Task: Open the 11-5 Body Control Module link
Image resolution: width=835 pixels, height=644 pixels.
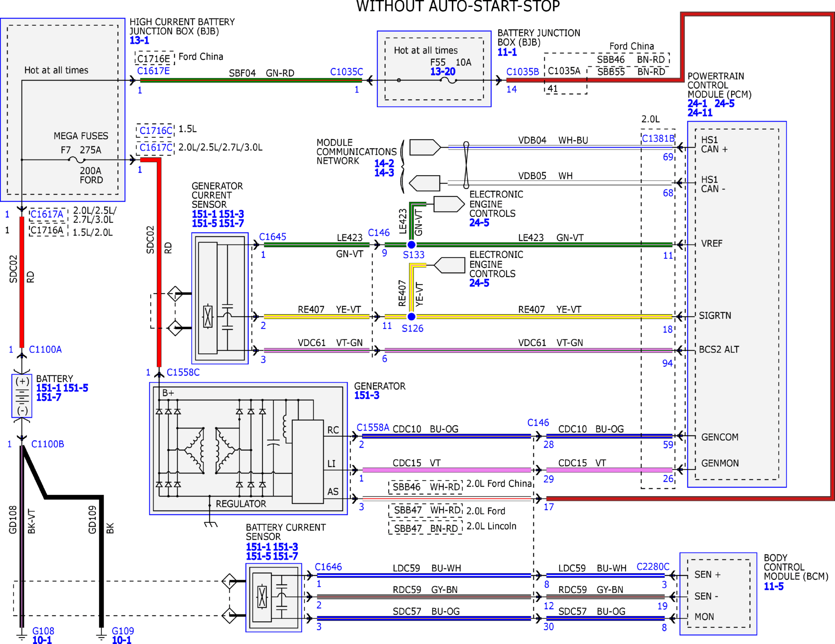Action: [x=773, y=586]
